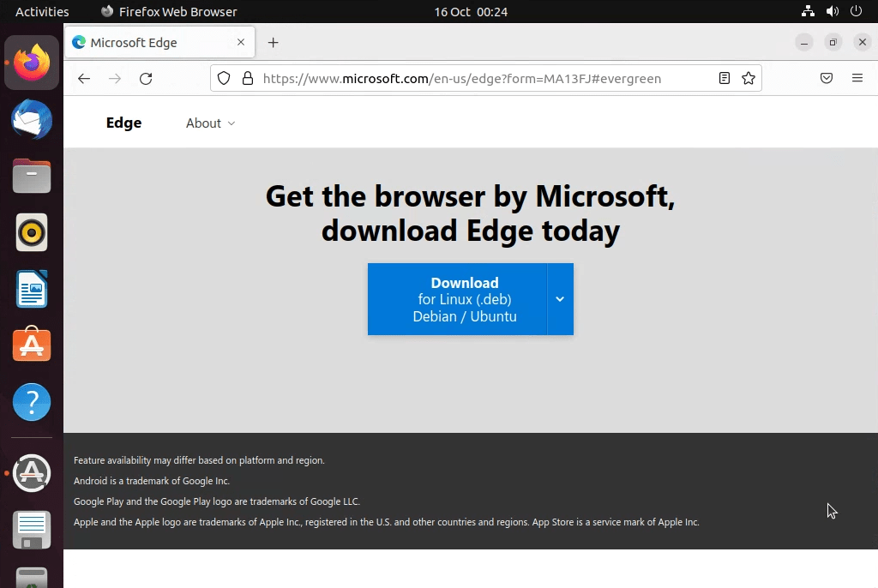Click the shield tracking protection icon
Image resolution: width=878 pixels, height=588 pixels.
tap(224, 79)
